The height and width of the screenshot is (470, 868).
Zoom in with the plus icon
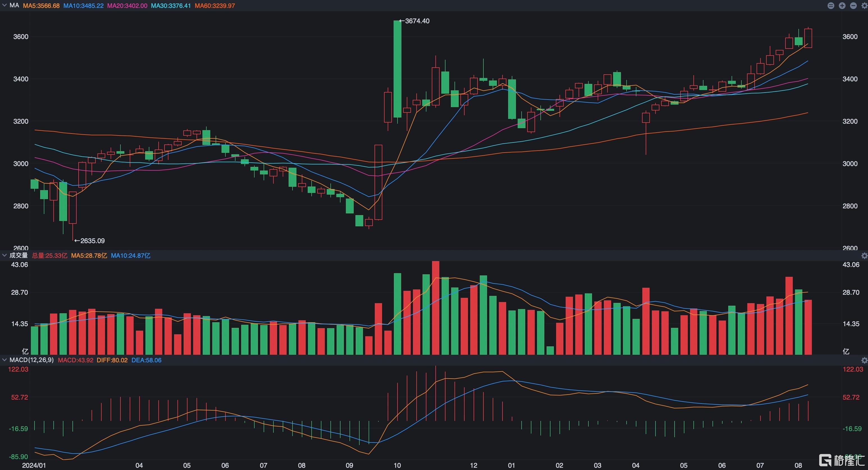842,6
